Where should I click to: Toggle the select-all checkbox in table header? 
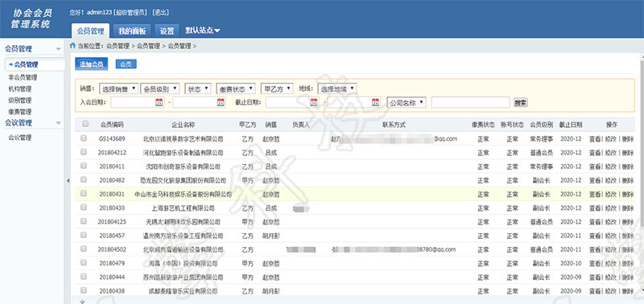click(85, 124)
